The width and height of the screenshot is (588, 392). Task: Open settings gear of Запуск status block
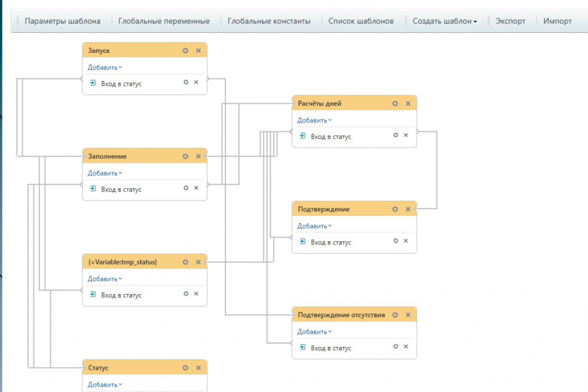pyautogui.click(x=186, y=50)
